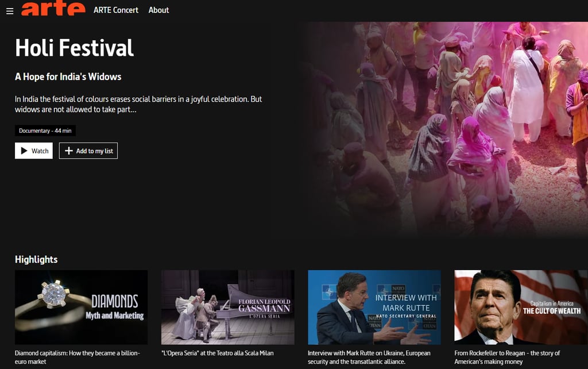Click the Holi Festival description text

[138, 104]
